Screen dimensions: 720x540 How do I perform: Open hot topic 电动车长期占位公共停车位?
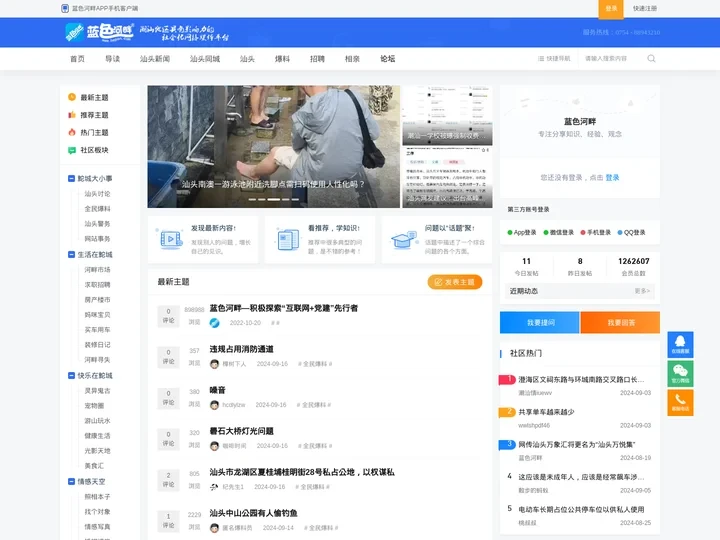click(x=581, y=509)
